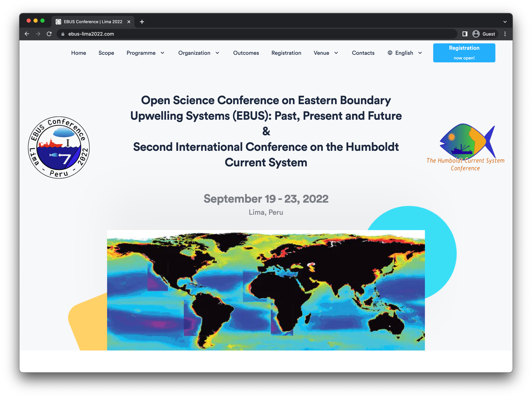
Task: Click the padlock site info icon
Action: tap(63, 34)
